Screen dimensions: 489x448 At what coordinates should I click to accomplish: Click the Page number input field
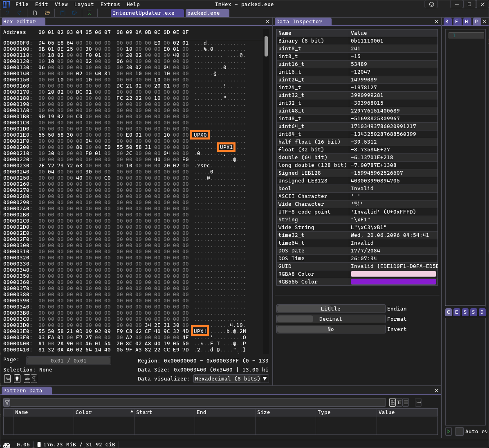pyautogui.click(x=68, y=361)
